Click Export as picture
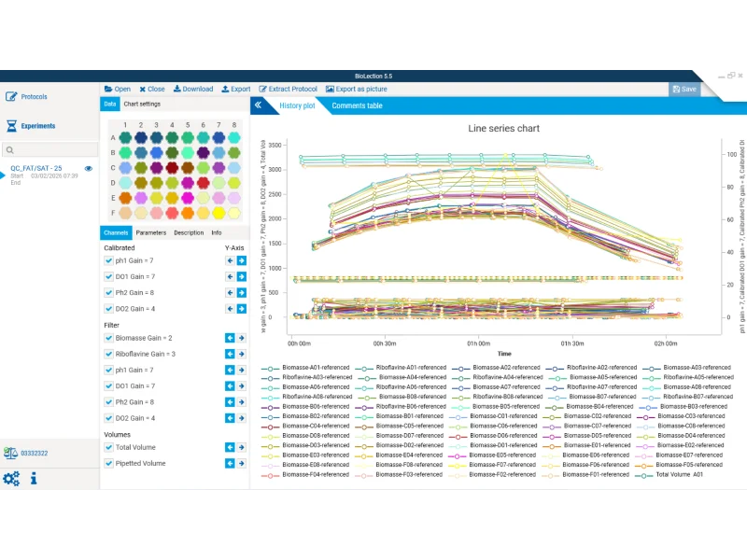The width and height of the screenshot is (747, 560). [357, 89]
